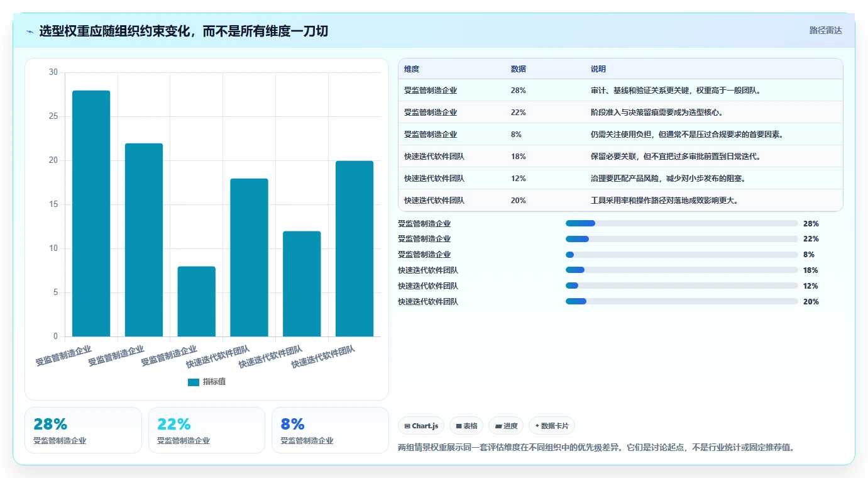
Task: Open the large 8% data card
Action: point(330,430)
